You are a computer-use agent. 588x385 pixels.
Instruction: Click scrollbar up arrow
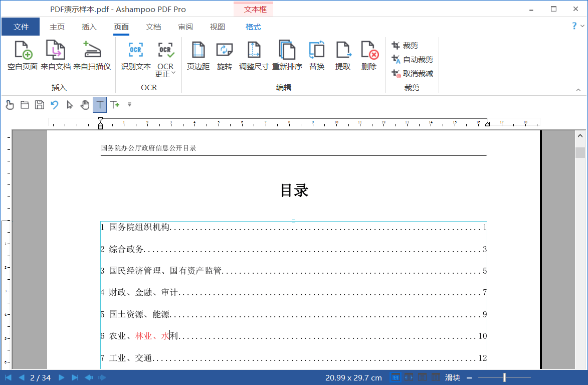click(580, 136)
